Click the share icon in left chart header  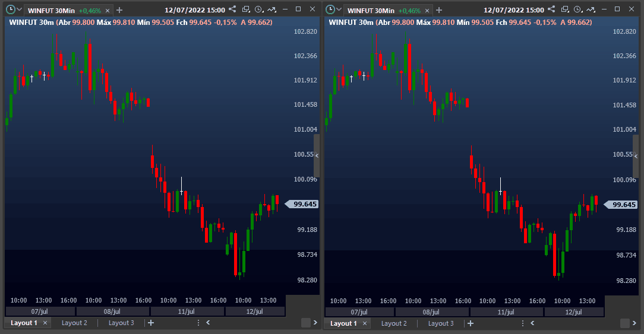click(x=232, y=9)
